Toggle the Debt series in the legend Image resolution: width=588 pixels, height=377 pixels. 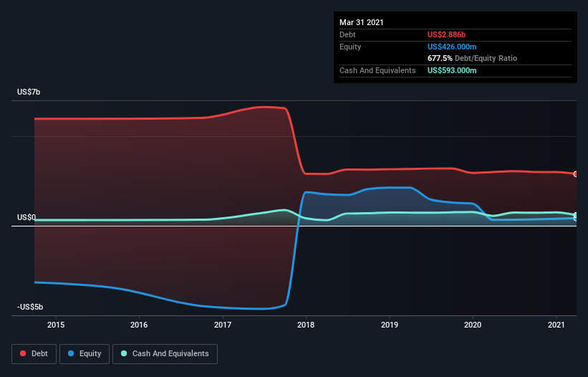pyautogui.click(x=34, y=354)
